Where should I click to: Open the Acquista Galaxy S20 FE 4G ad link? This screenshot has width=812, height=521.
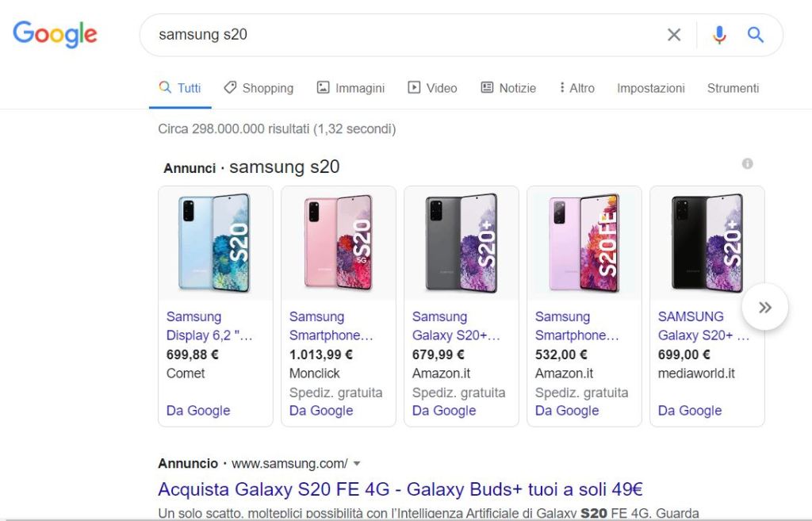click(400, 488)
